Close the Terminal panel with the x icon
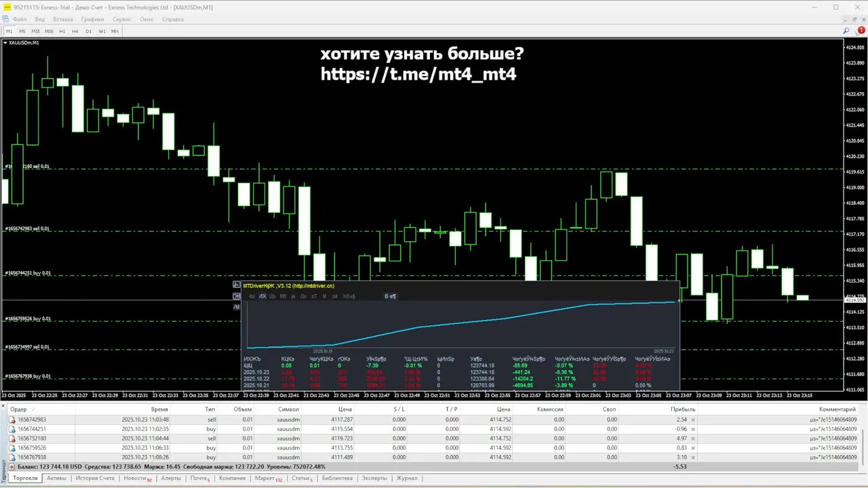 [x=3, y=407]
